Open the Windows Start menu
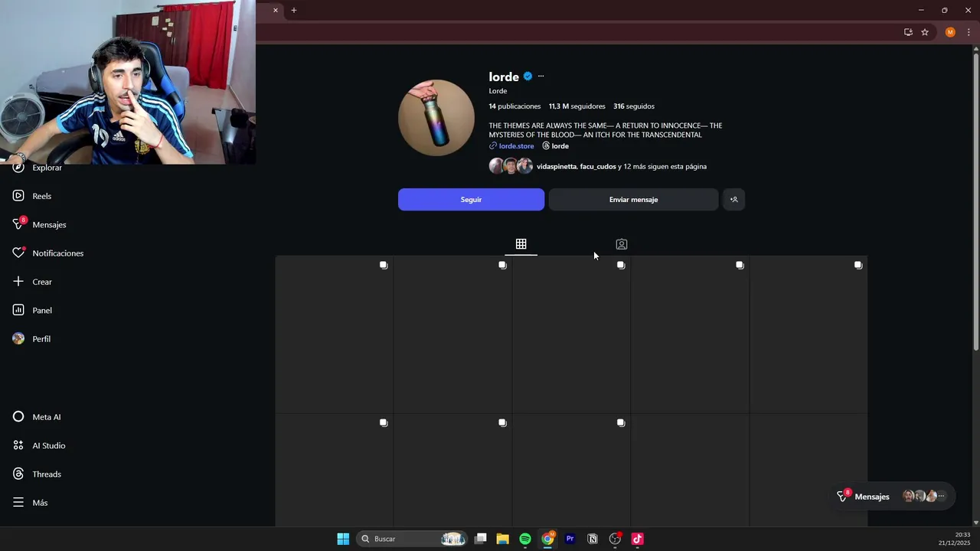980x551 pixels. coord(343,539)
